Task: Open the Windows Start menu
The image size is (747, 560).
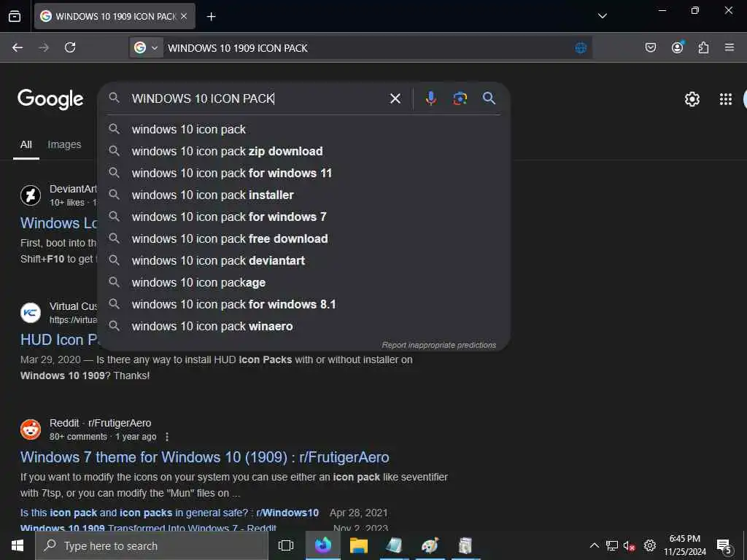Action: pyautogui.click(x=18, y=545)
